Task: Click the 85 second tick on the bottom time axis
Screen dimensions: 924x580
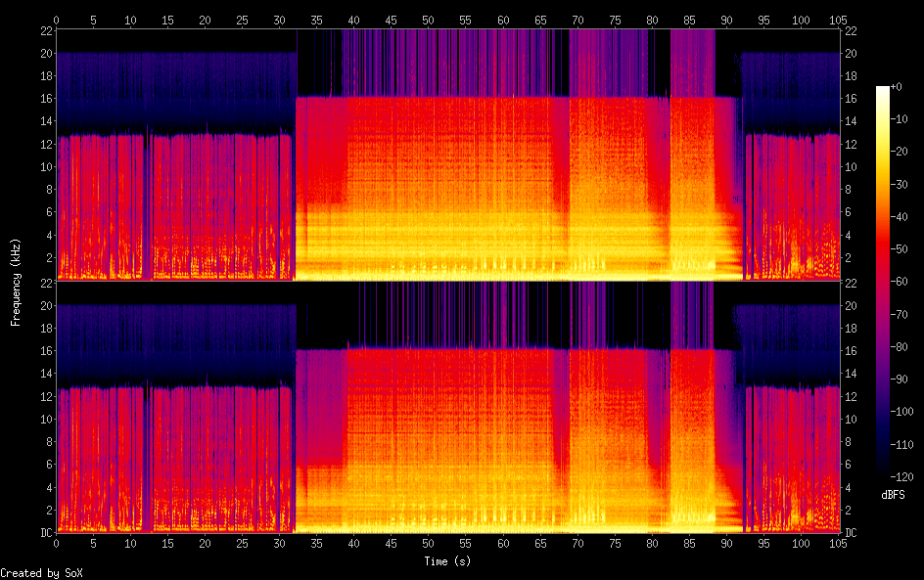Action: point(690,541)
